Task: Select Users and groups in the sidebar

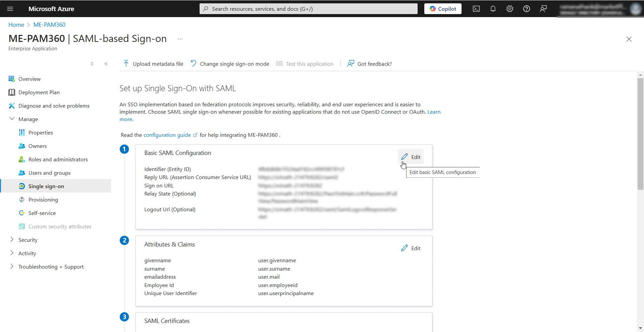Action: [50, 173]
